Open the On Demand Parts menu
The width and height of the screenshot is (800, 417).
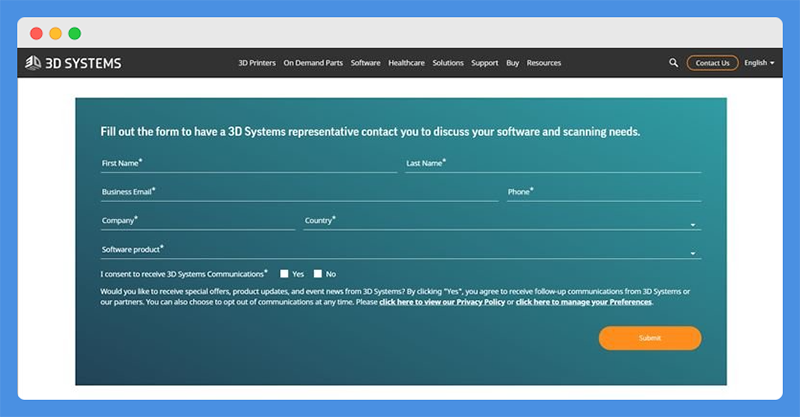(x=313, y=63)
